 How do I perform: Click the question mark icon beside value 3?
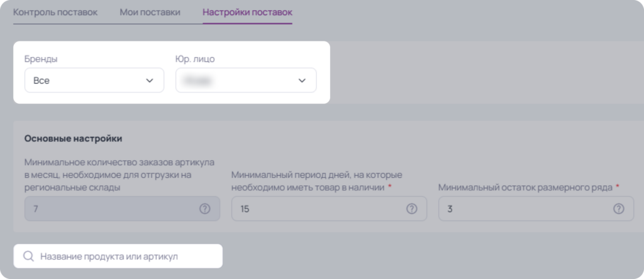(x=619, y=209)
